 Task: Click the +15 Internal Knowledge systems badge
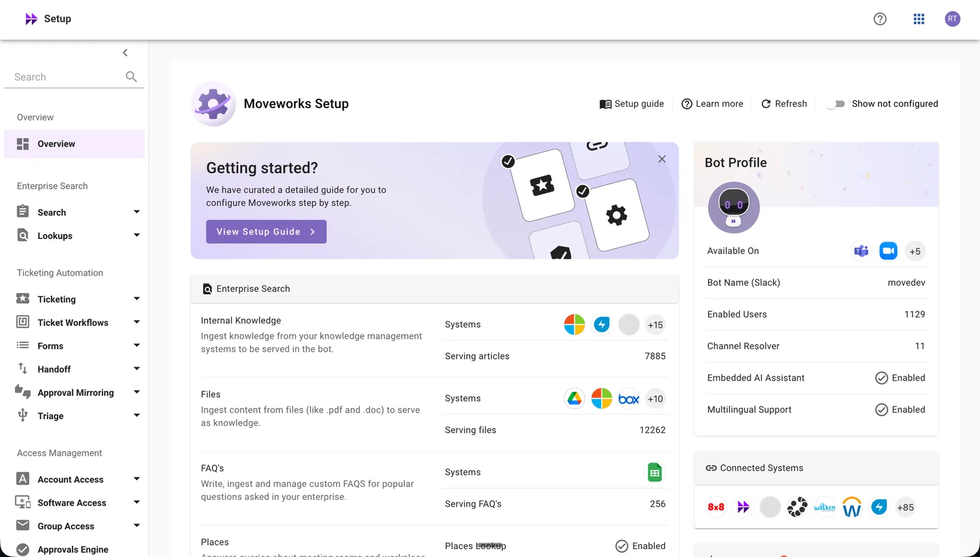click(x=655, y=325)
